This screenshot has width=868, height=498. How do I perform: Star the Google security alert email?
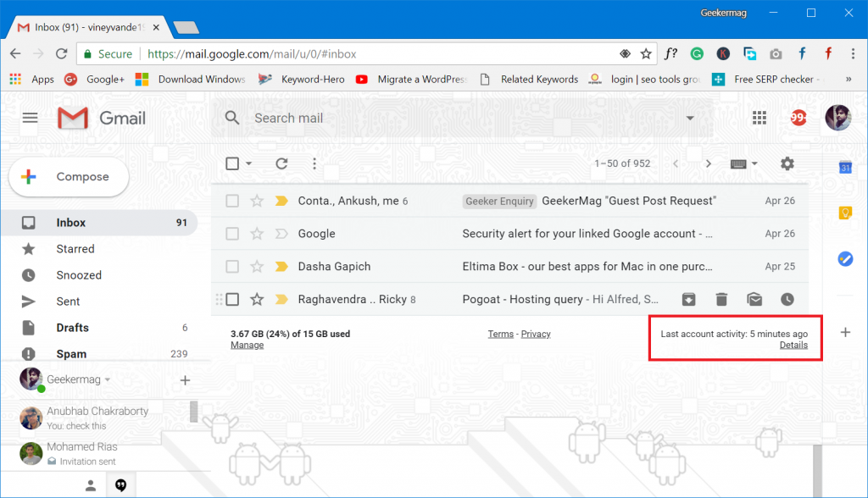257,234
